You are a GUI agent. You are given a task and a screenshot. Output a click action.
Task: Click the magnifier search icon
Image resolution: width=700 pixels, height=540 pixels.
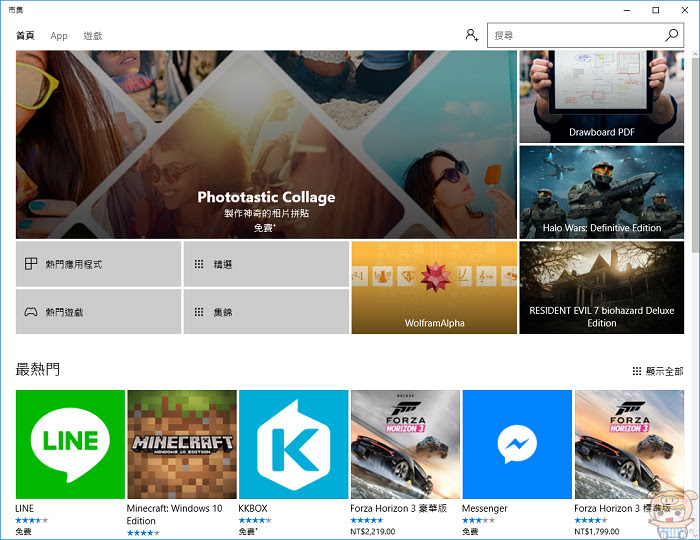click(x=671, y=35)
